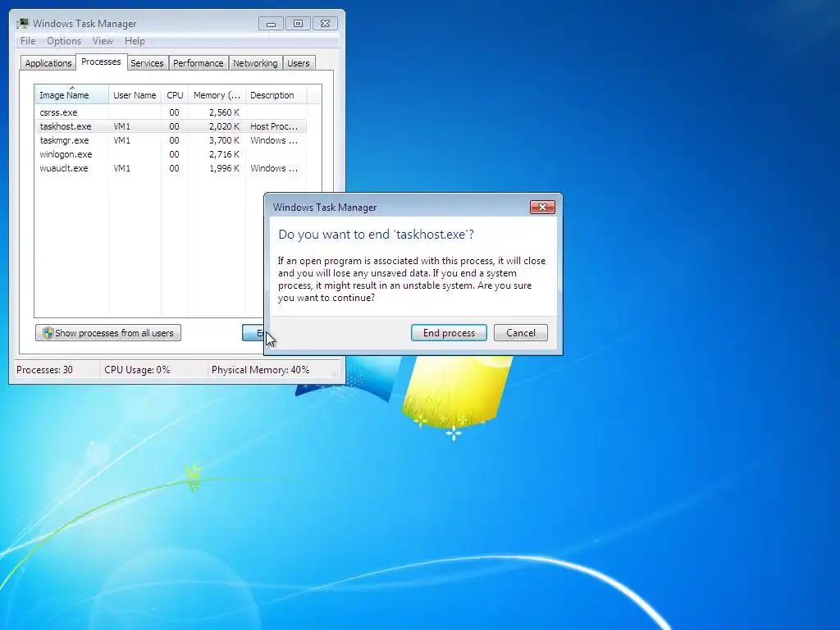The width and height of the screenshot is (840, 630).
Task: Click the Processes: 30 status entry
Action: tap(44, 370)
